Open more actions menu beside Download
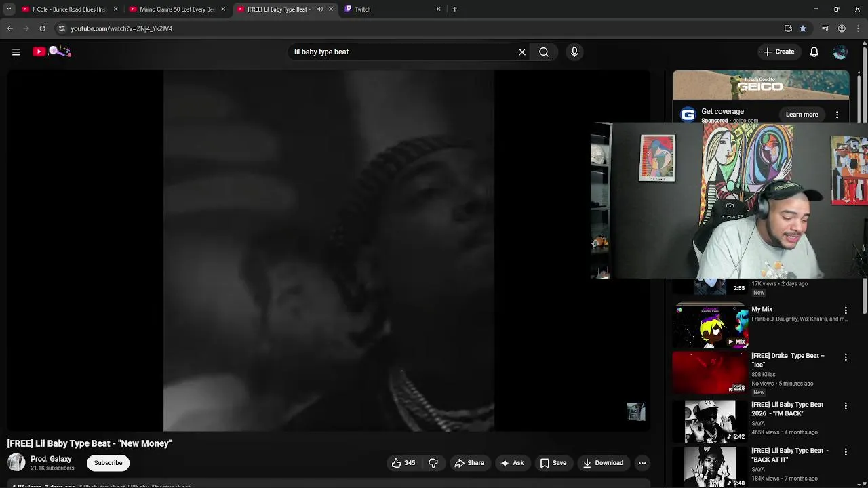The image size is (868, 488). [642, 463]
